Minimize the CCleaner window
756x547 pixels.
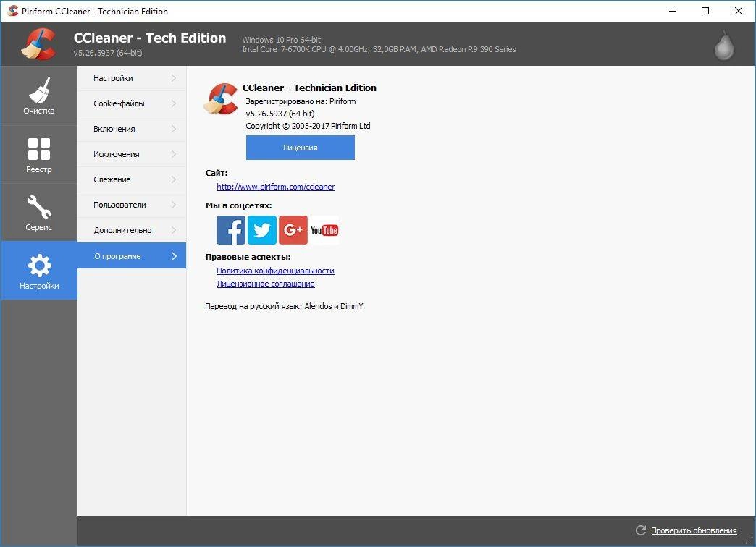673,11
